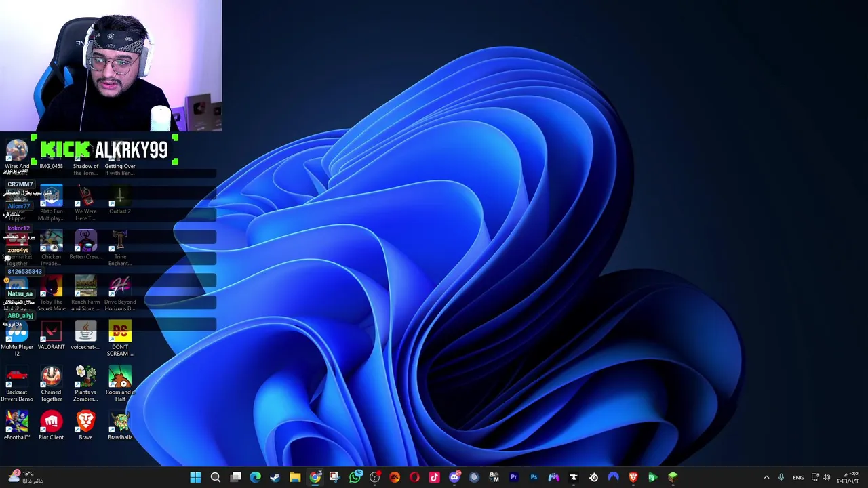The height and width of the screenshot is (488, 868).
Task: Open File Explorer from the taskbar
Action: pos(295,477)
